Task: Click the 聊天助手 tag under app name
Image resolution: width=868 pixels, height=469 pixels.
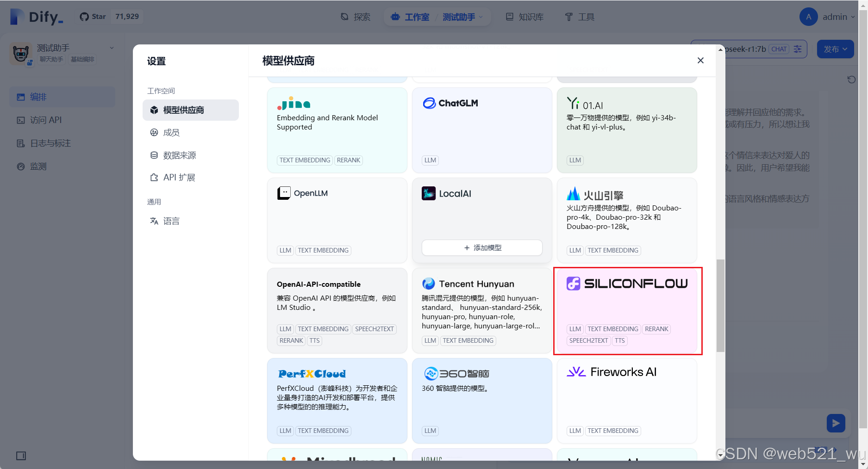Action: (51, 59)
